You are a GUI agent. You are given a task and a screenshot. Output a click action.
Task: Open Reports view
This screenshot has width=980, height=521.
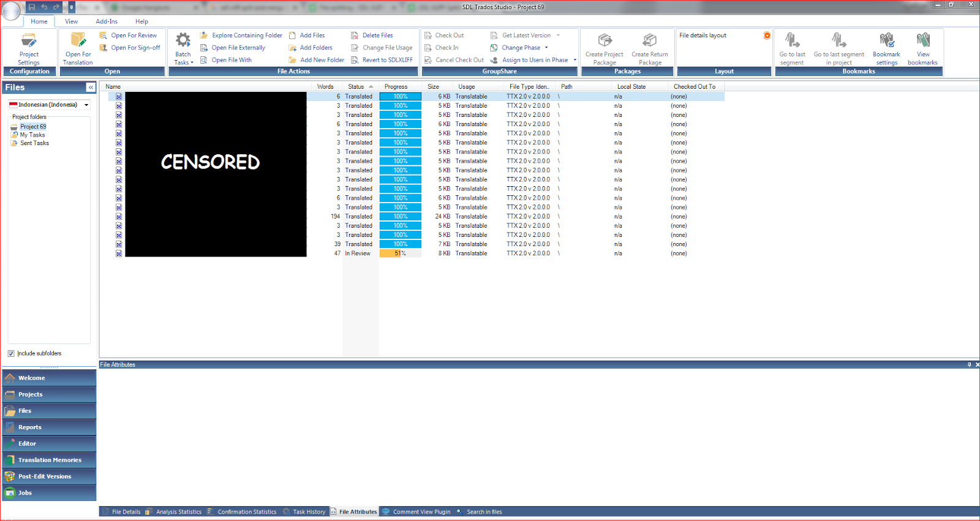point(49,427)
